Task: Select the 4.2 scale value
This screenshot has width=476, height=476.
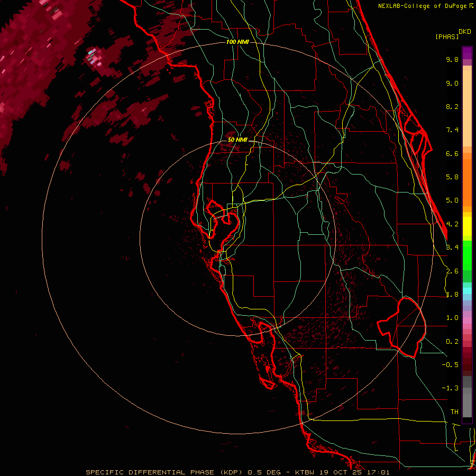Action: pyautogui.click(x=452, y=224)
